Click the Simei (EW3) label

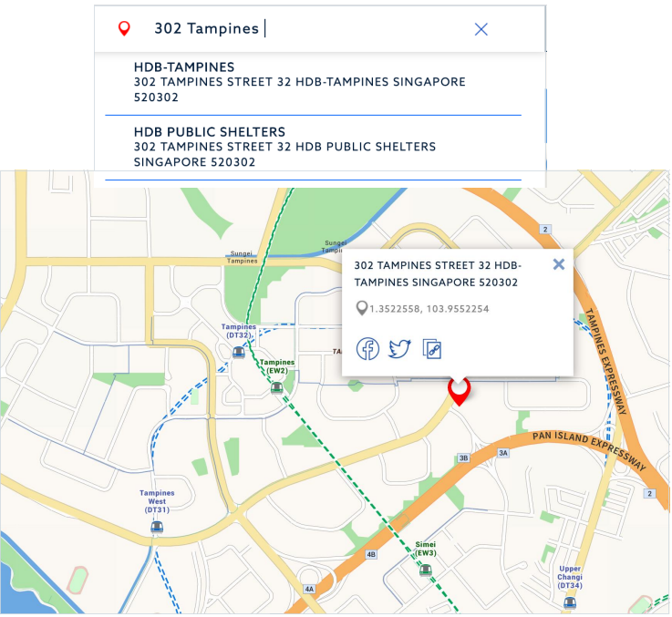click(426, 549)
